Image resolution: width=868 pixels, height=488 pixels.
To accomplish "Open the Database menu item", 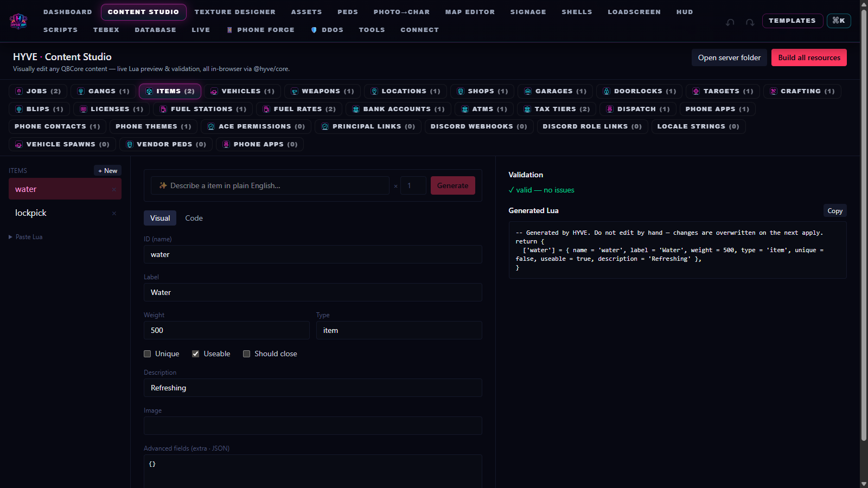I will pyautogui.click(x=155, y=30).
